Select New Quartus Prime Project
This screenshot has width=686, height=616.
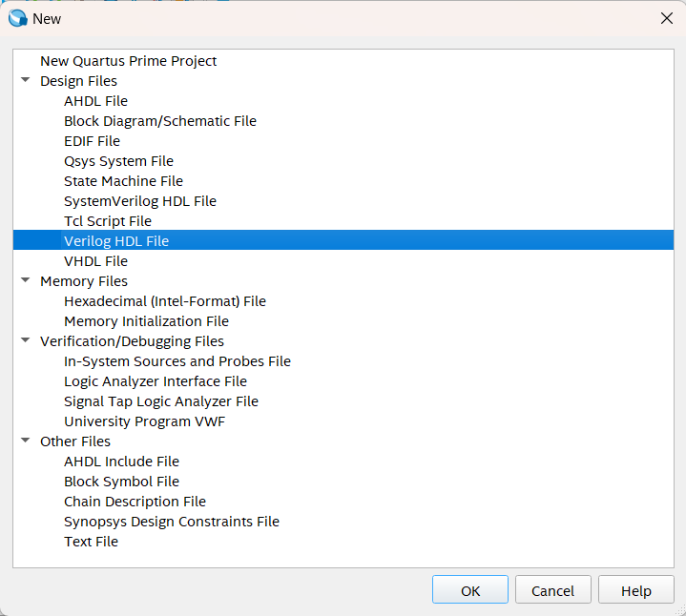pos(128,61)
